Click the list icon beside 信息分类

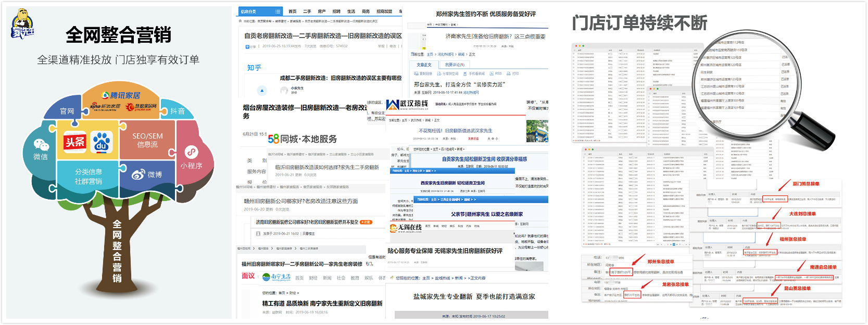[x=278, y=11]
